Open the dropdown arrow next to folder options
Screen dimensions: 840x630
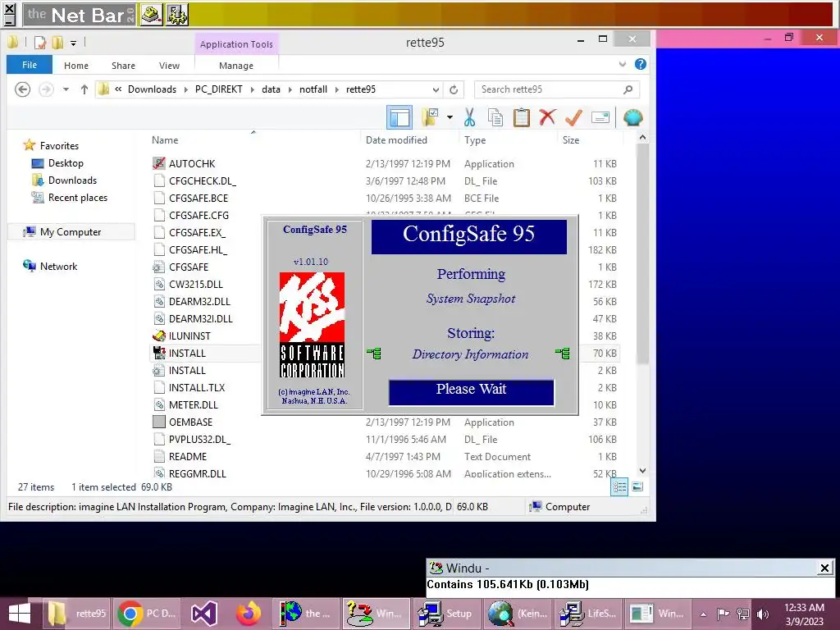[x=450, y=117]
